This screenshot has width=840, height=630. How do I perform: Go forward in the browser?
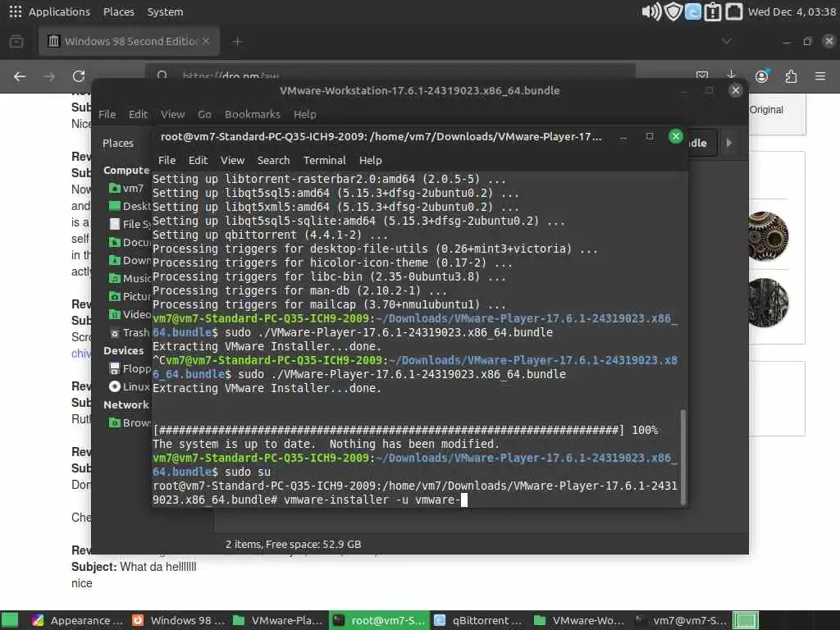click(49, 76)
